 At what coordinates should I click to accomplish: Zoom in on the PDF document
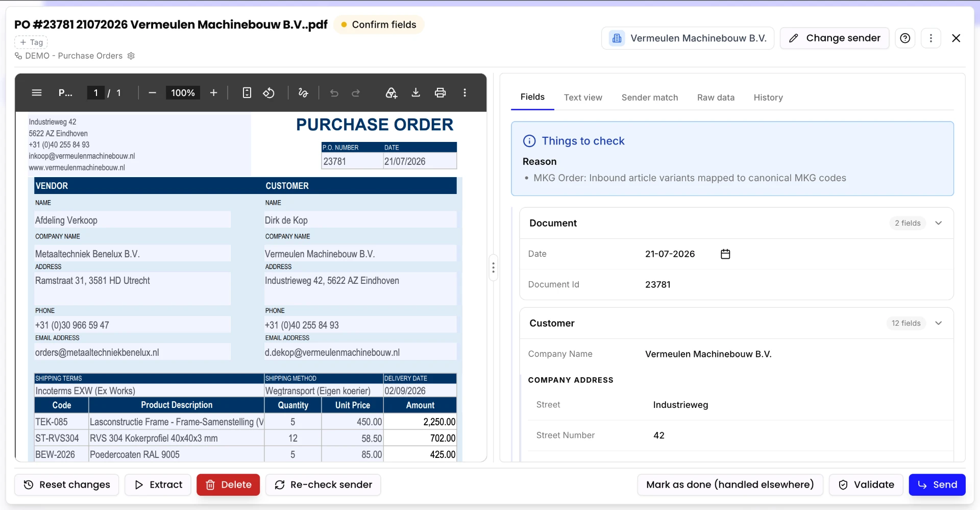213,92
